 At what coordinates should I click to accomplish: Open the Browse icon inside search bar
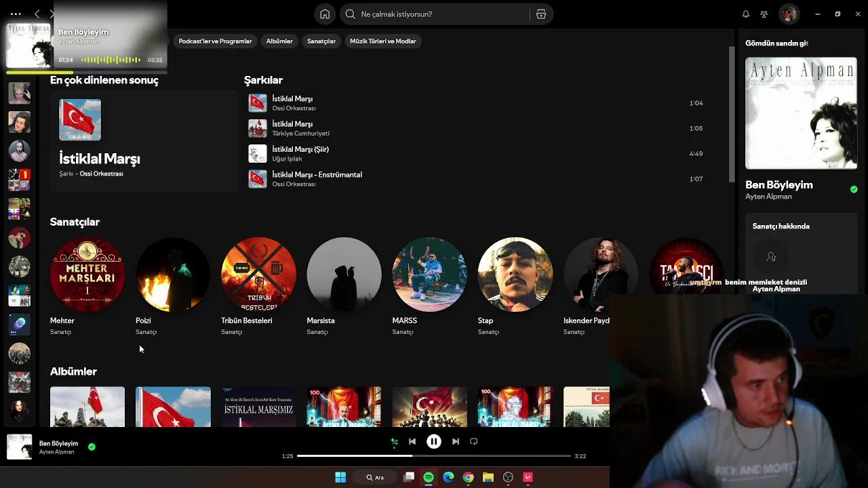point(541,14)
